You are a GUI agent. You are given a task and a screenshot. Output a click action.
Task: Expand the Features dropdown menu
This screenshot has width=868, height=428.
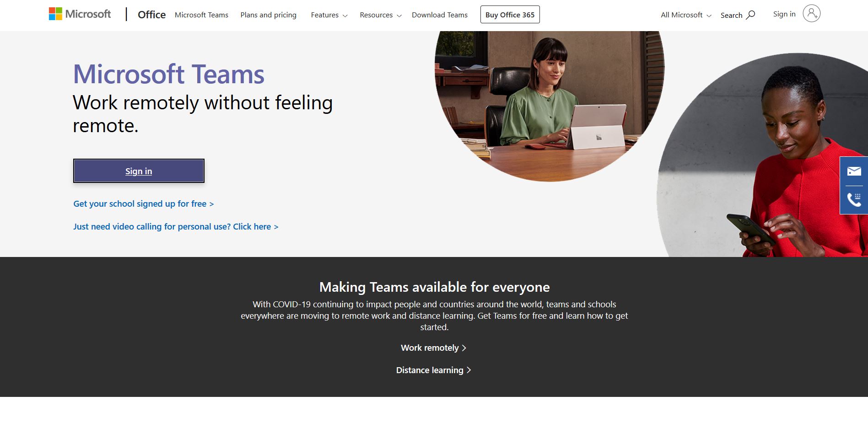click(x=329, y=15)
